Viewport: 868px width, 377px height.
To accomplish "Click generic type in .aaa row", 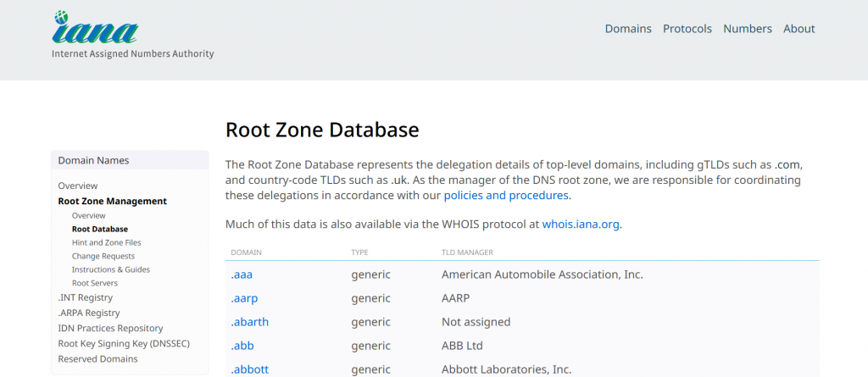I will click(371, 274).
